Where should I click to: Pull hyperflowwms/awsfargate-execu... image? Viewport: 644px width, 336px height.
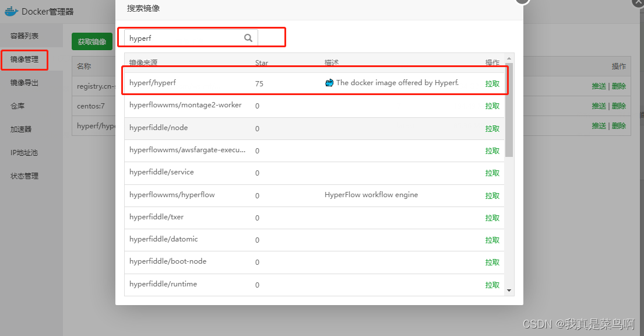[x=492, y=150]
